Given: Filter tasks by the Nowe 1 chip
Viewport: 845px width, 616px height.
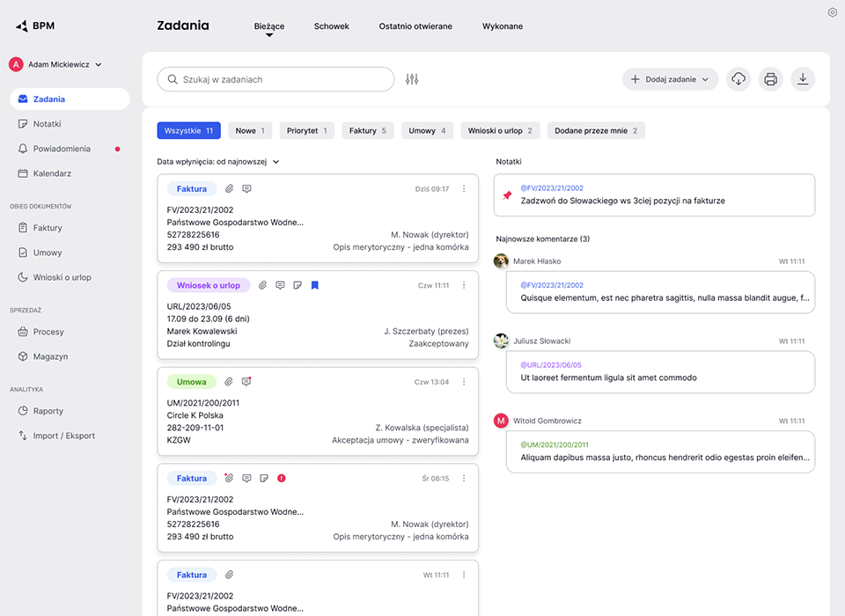Looking at the screenshot, I should click(250, 130).
